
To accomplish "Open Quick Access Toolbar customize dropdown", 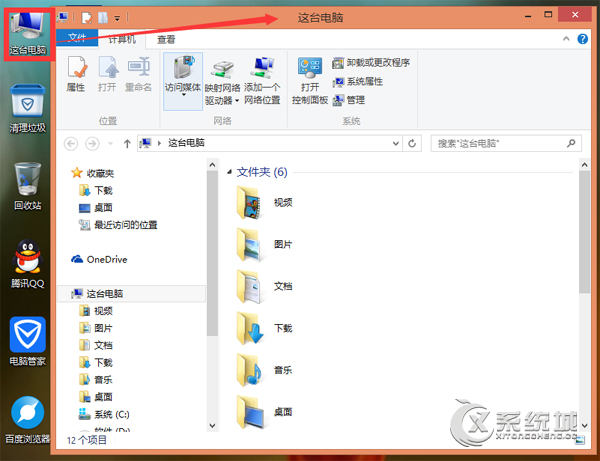I will tap(117, 18).
